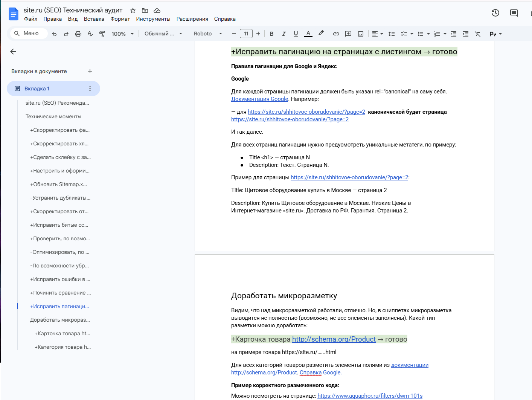
Task: Click the Insert link icon
Action: pyautogui.click(x=336, y=34)
